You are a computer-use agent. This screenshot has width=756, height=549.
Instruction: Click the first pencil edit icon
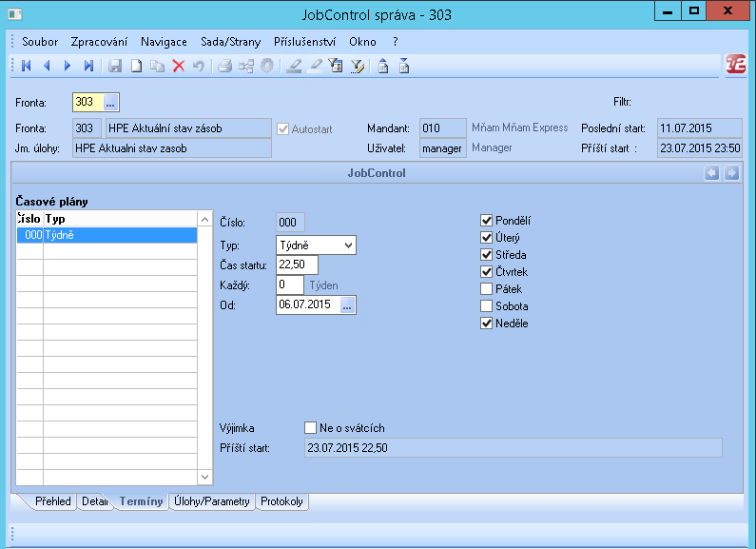click(294, 66)
